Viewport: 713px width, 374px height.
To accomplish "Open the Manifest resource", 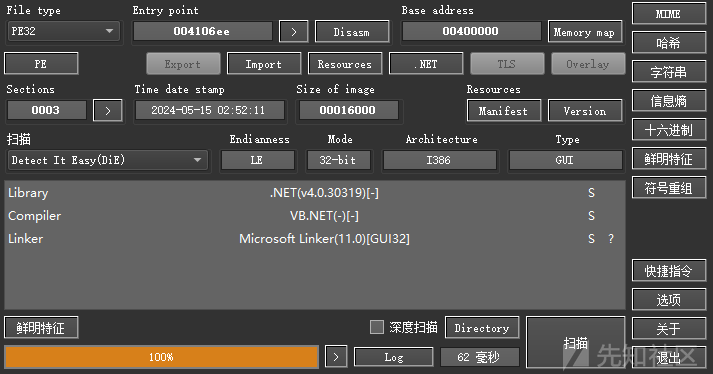I will (504, 111).
